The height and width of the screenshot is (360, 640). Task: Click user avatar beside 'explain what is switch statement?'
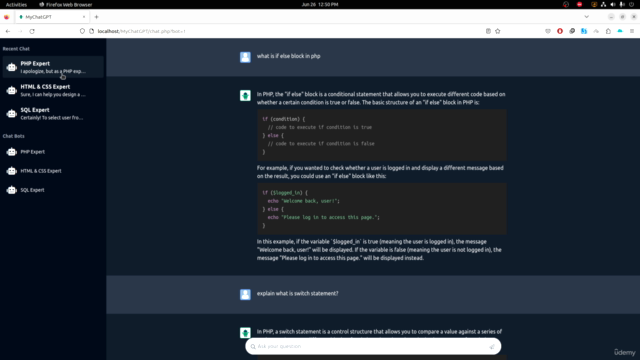click(x=245, y=294)
